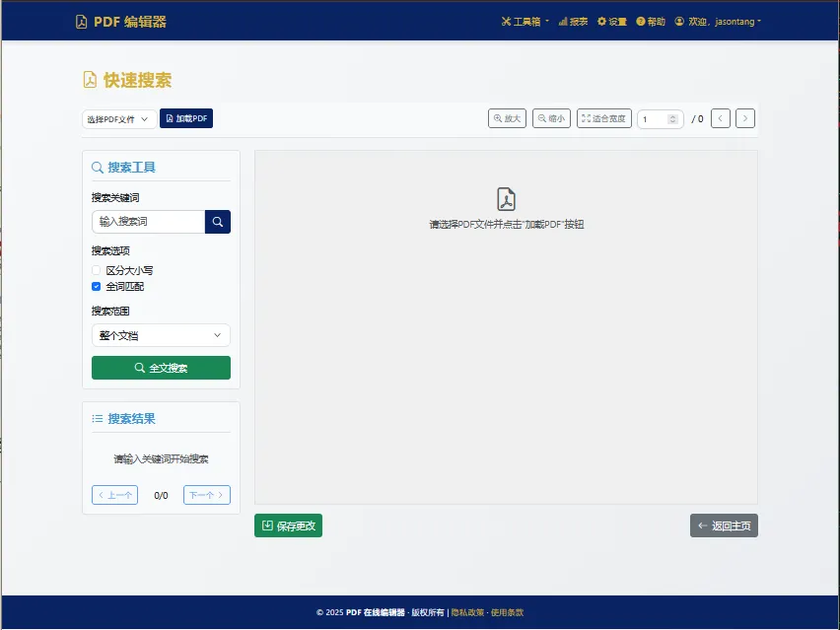Enable the 区分大小写 checkbox
The height and width of the screenshot is (630, 840).
click(96, 270)
